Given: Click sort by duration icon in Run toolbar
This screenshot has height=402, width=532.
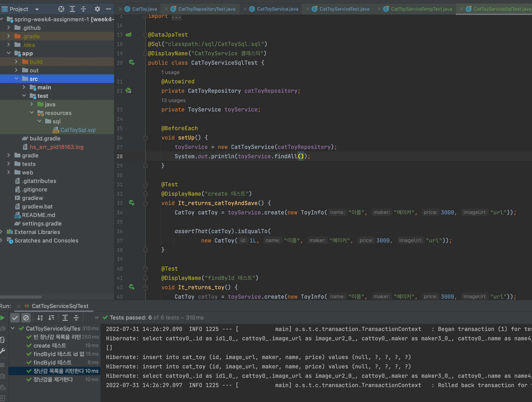Looking at the screenshot, I should 51,318.
